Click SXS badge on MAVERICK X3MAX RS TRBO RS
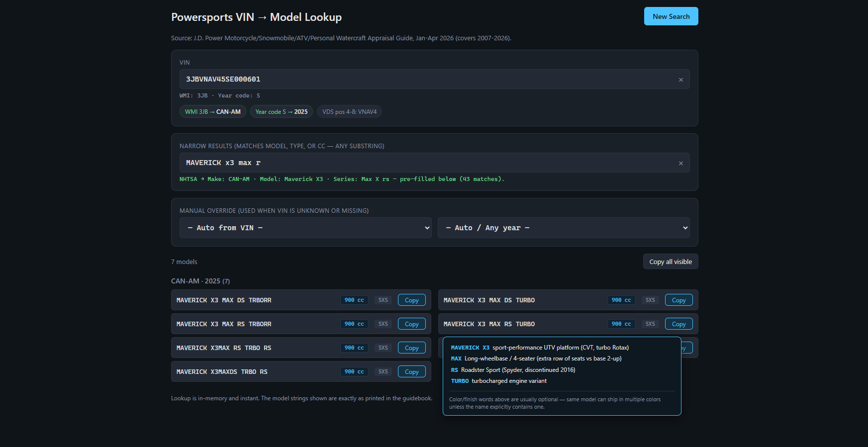Viewport: 868px width, 447px height. pyautogui.click(x=383, y=348)
